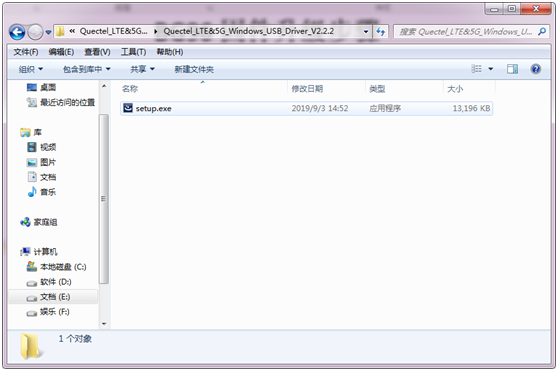Click the 视频 library icon
The image size is (558, 371).
tap(32, 147)
